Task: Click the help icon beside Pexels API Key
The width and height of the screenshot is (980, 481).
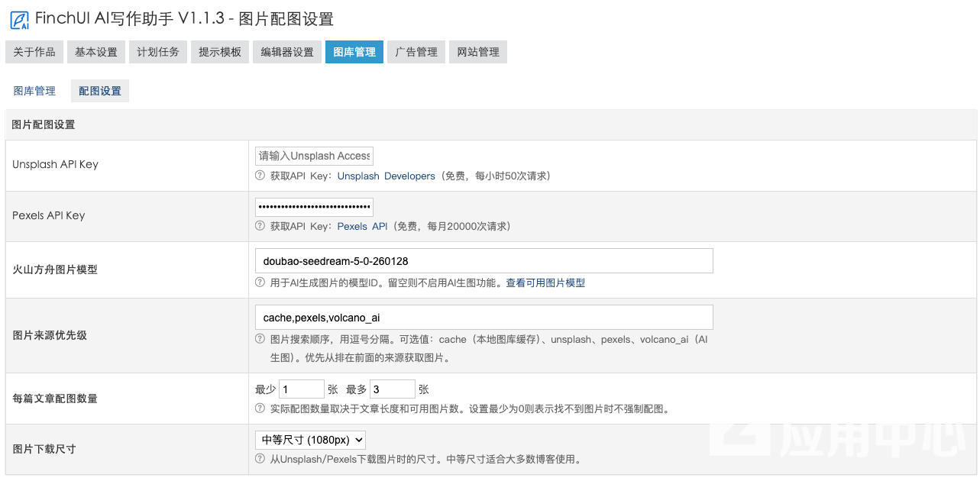Action: tap(260, 227)
